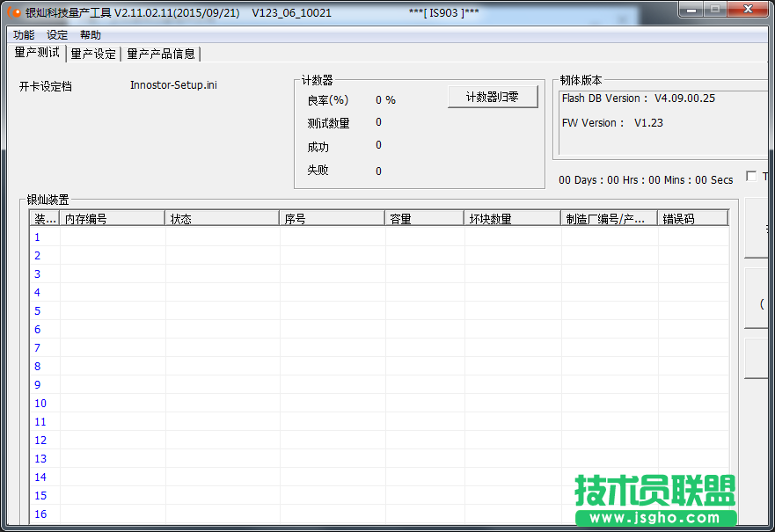Click the orange app icon in title bar

pyautogui.click(x=14, y=13)
